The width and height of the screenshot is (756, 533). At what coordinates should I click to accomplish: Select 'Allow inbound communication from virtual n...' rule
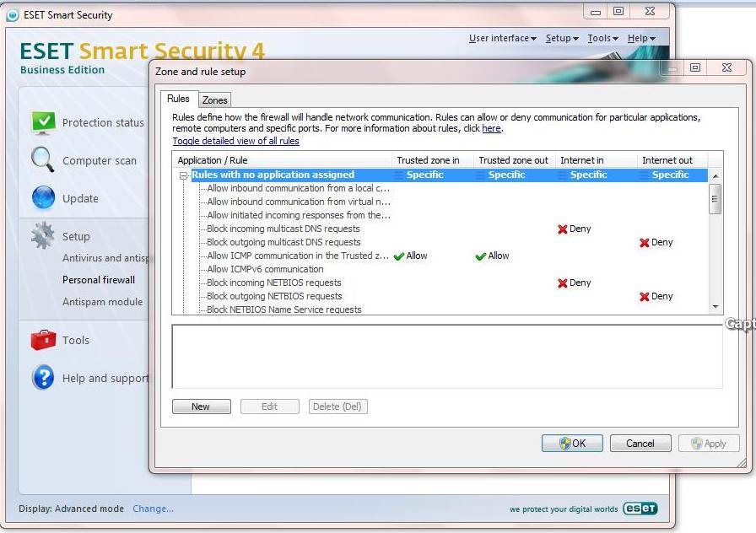299,202
